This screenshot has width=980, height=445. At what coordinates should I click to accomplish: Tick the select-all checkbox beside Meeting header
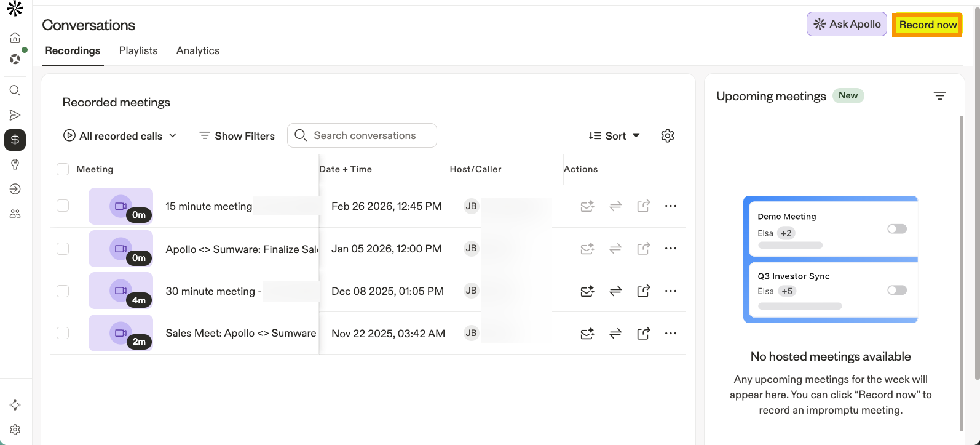pyautogui.click(x=63, y=169)
